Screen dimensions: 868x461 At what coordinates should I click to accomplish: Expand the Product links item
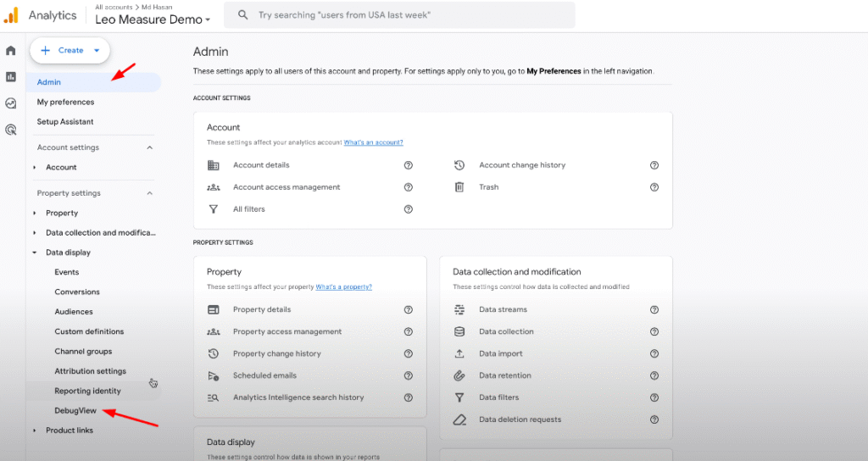(34, 430)
